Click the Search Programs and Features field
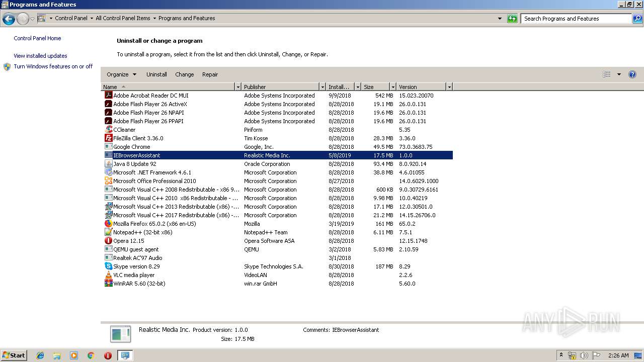This screenshot has width=644, height=362. click(577, 19)
